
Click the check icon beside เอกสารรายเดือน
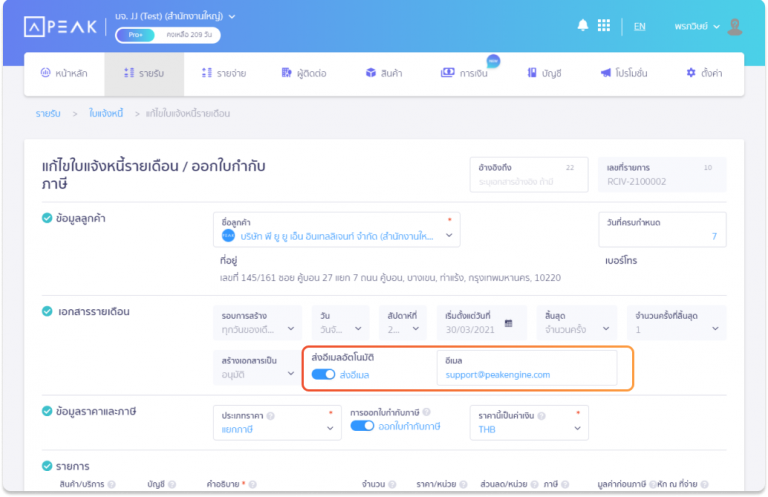[x=47, y=311]
